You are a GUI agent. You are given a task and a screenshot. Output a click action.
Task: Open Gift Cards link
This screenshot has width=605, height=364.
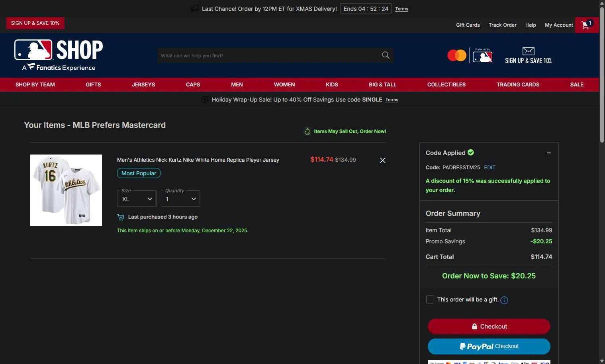(x=468, y=25)
